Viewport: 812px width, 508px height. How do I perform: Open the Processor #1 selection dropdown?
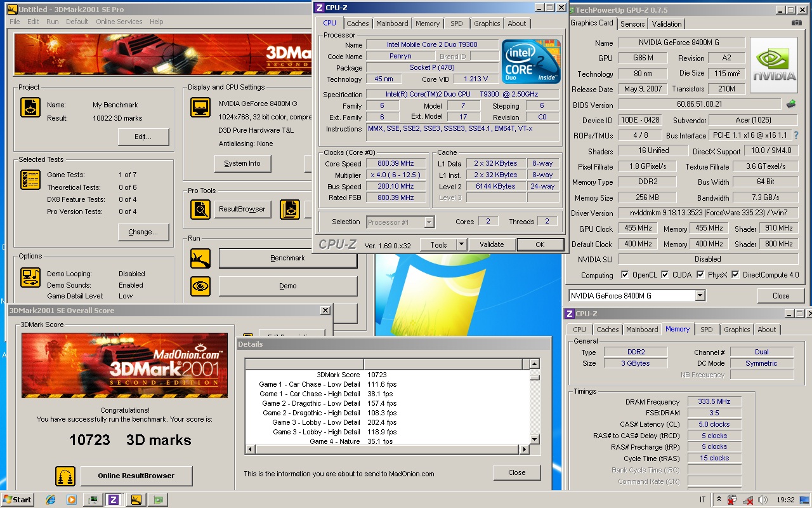(x=429, y=222)
